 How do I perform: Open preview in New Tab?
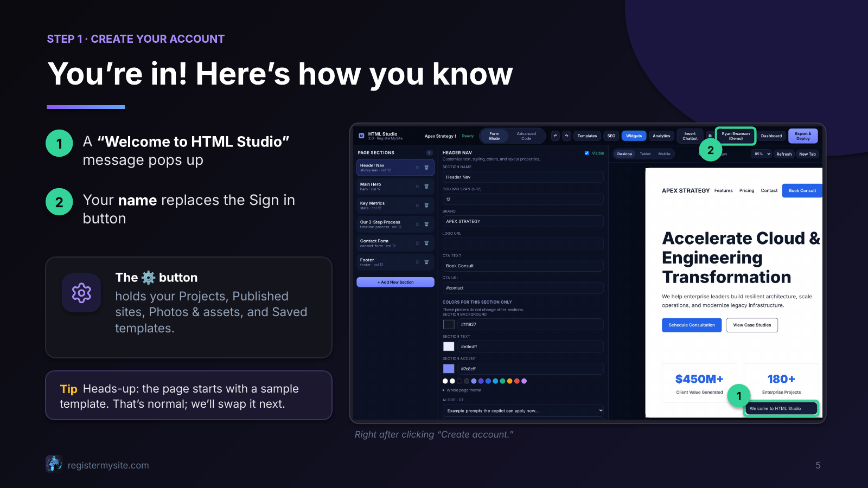[807, 154]
